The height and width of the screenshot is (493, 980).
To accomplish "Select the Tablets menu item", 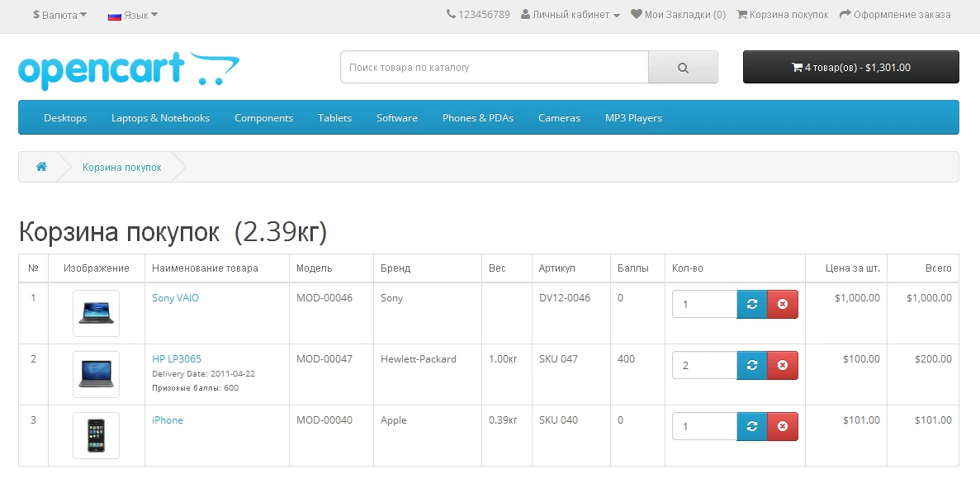I will click(x=334, y=117).
